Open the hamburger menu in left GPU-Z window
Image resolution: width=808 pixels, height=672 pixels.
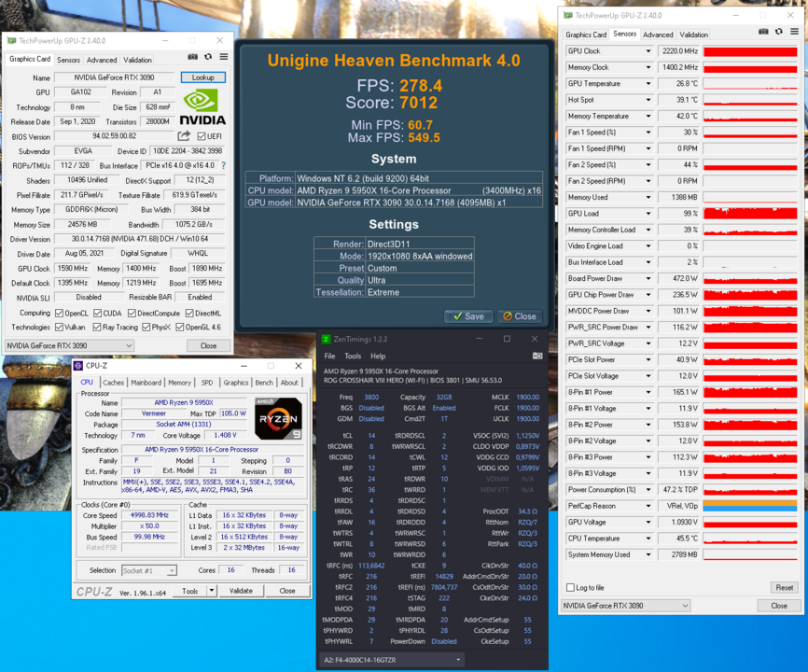click(224, 57)
